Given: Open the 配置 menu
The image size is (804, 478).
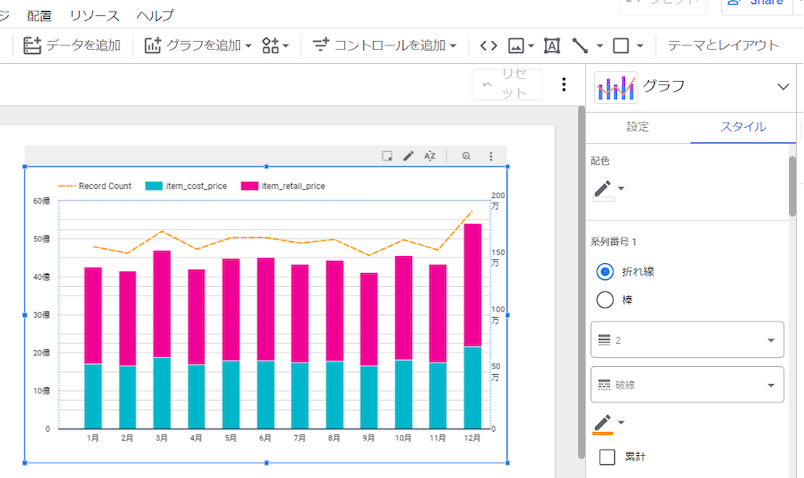Looking at the screenshot, I should [x=39, y=15].
